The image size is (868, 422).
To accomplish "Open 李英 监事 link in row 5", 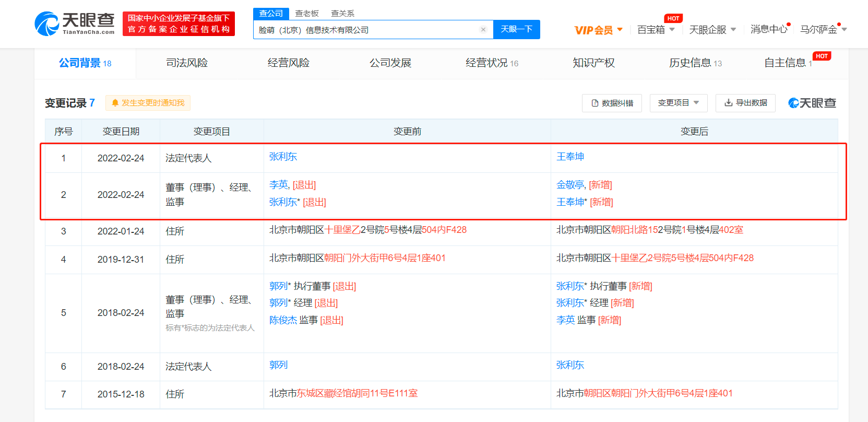I will click(566, 320).
